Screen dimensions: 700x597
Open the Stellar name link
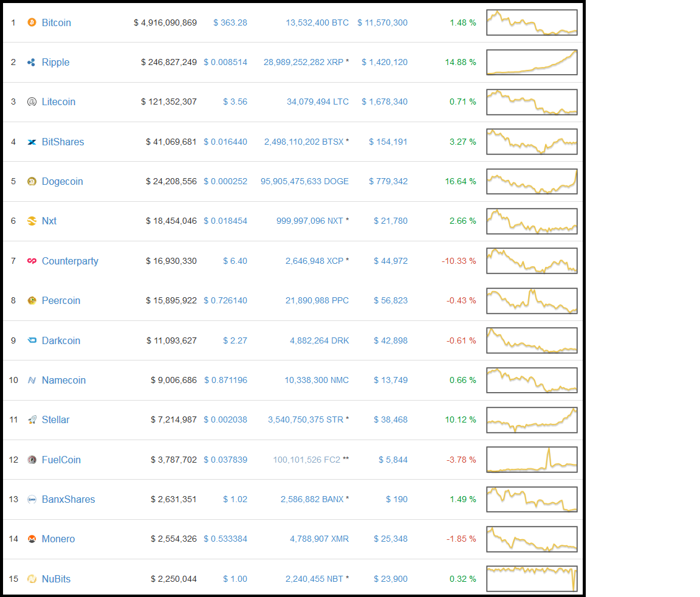[x=56, y=419]
